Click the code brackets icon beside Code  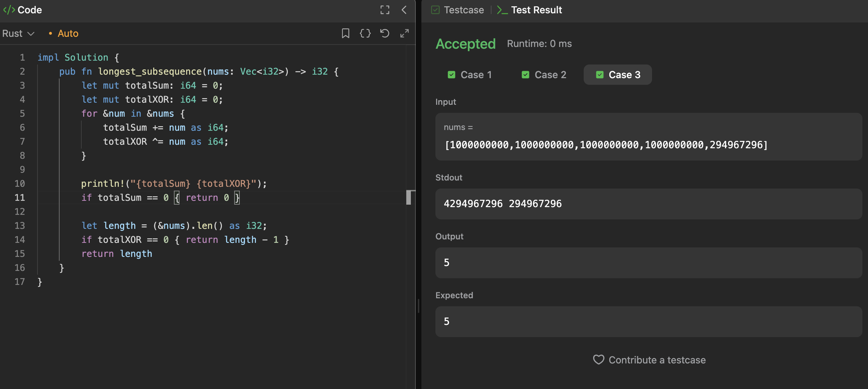pyautogui.click(x=9, y=10)
